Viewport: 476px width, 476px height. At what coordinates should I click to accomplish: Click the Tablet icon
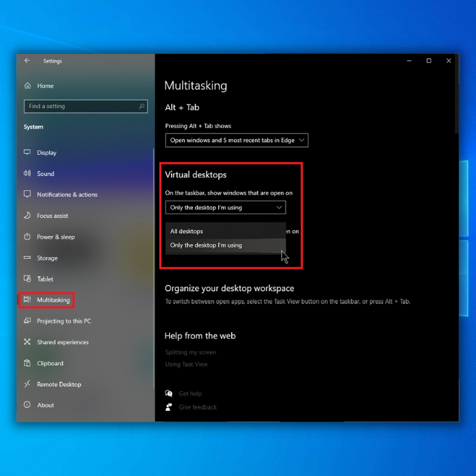click(x=27, y=278)
